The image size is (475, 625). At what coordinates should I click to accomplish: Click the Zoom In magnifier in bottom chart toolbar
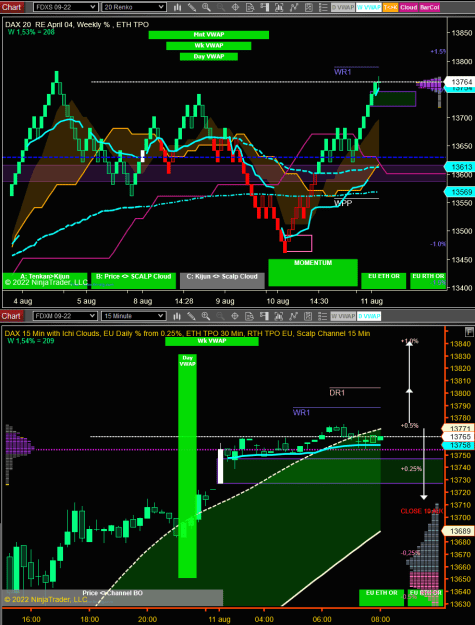click(206, 316)
